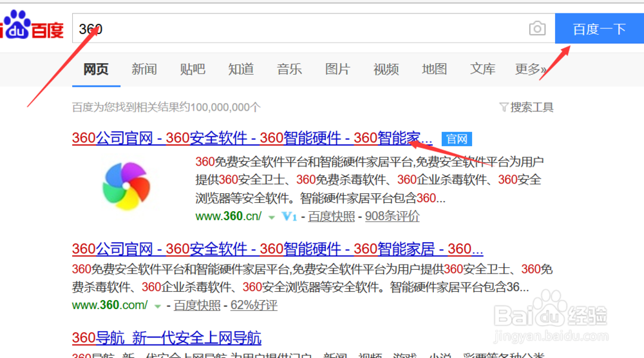
Task: Expand dropdown arrow next to www.360.cn/
Action: pyautogui.click(x=272, y=217)
